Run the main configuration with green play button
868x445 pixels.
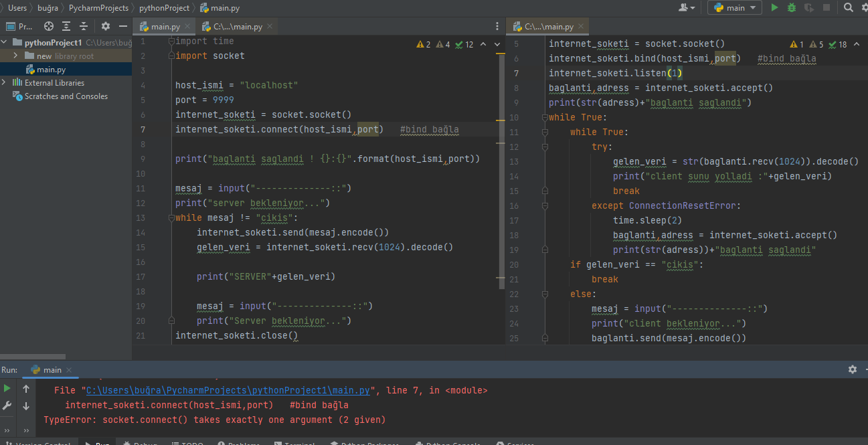pyautogui.click(x=774, y=8)
